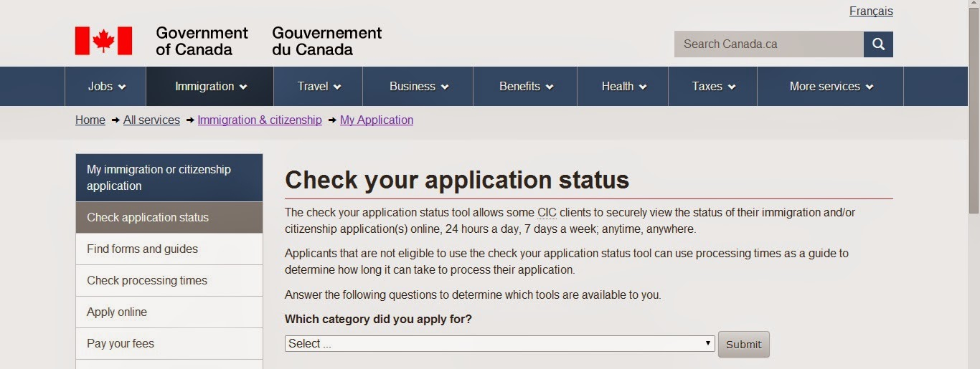Switch language to Français

[x=871, y=11]
